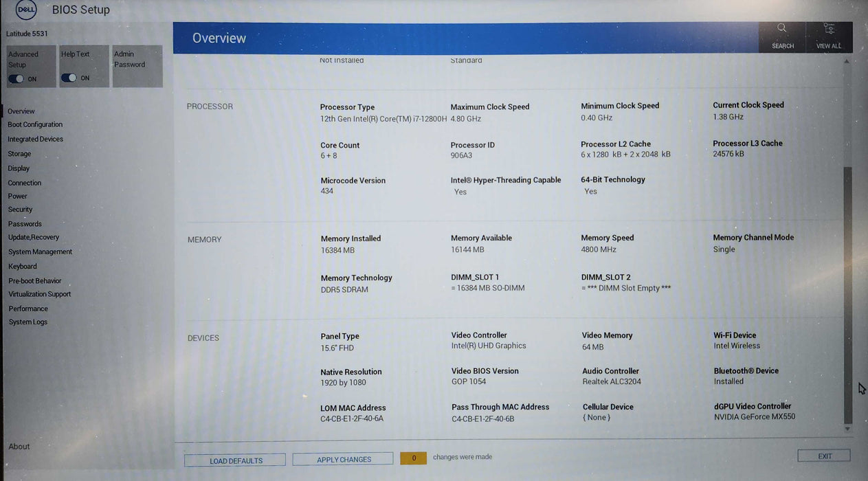Select the 64 MB video memory value
The width and height of the screenshot is (868, 481).
(593, 347)
